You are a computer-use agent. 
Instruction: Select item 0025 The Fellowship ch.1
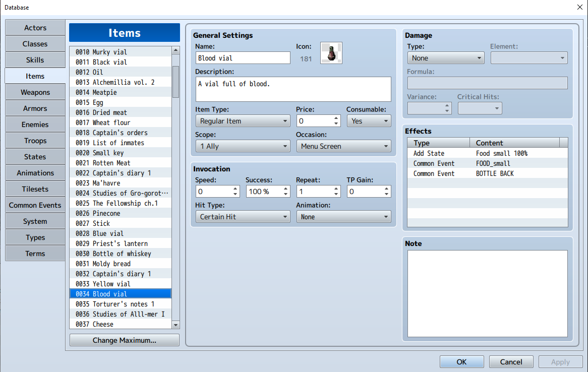121,203
